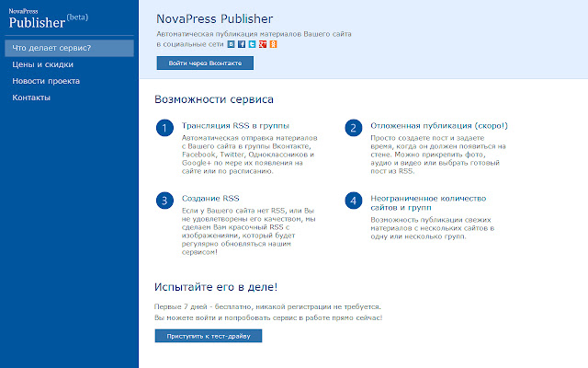Open the 'Что делает сервис?' menu item
Image resolution: width=588 pixels, height=368 pixels.
point(69,48)
